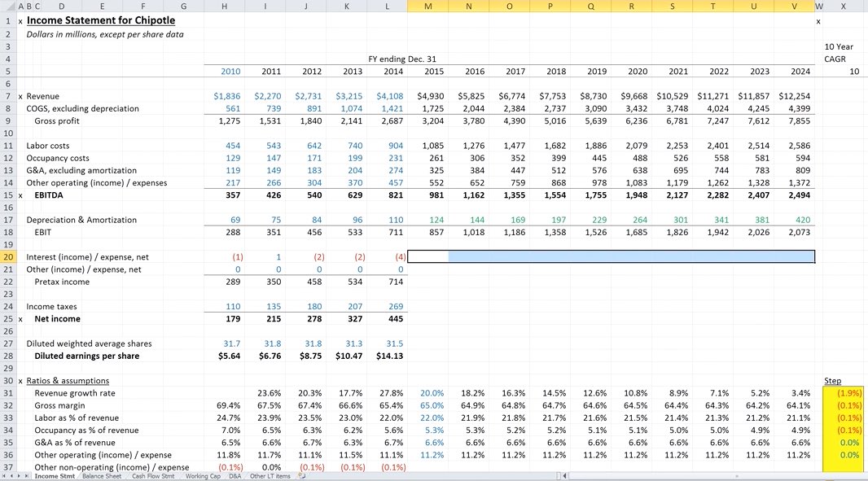Select the 2024 year header cell
The width and height of the screenshot is (868, 481).
[800, 72]
